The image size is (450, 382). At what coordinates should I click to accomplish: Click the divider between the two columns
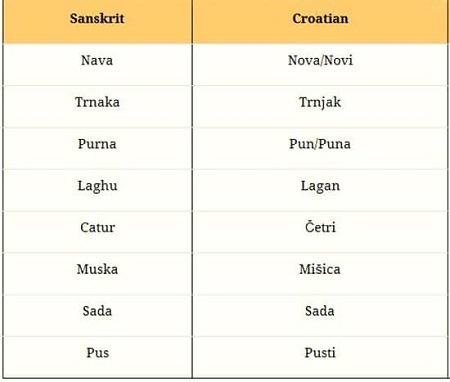[x=192, y=190]
